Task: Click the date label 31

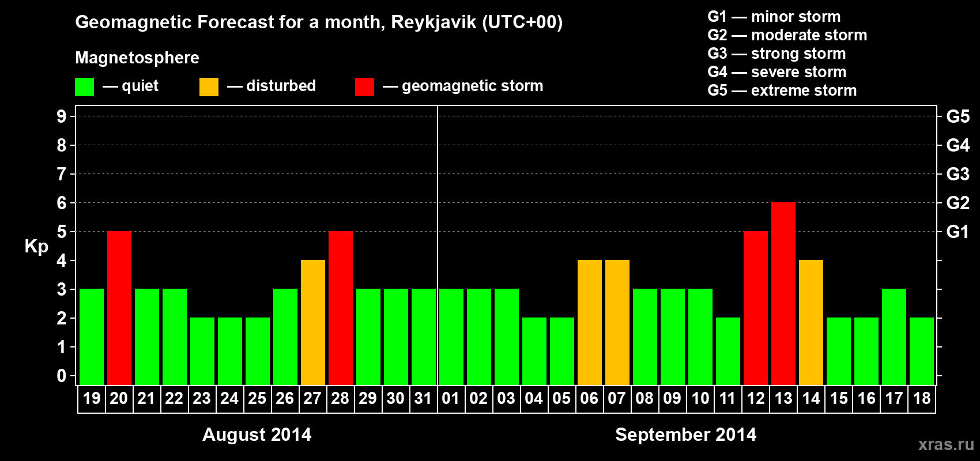Action: (423, 398)
